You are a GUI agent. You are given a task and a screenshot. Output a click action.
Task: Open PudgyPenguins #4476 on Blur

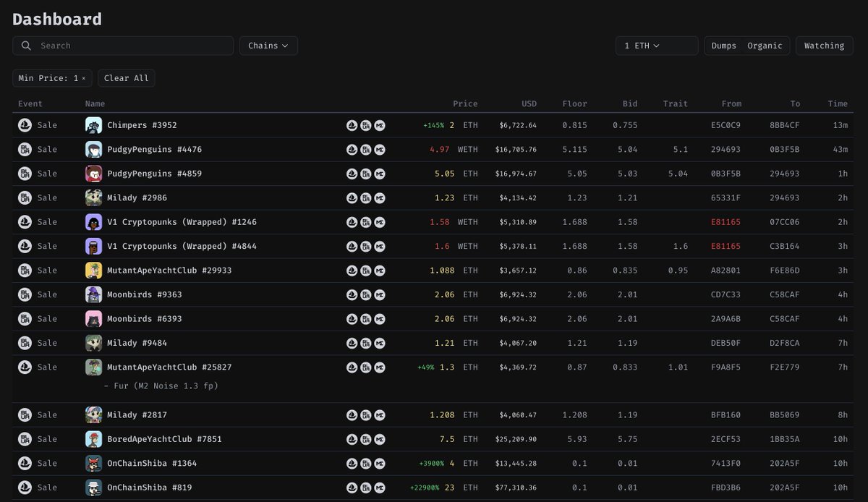366,149
